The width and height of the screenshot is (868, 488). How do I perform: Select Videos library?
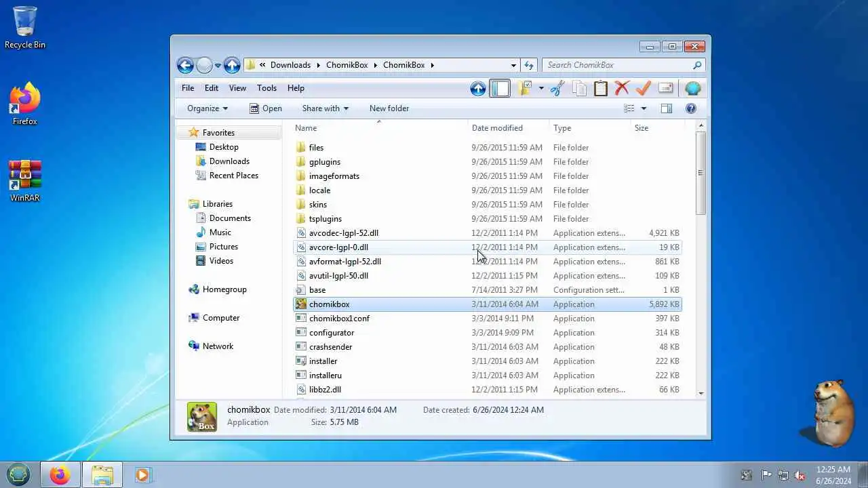(221, 261)
